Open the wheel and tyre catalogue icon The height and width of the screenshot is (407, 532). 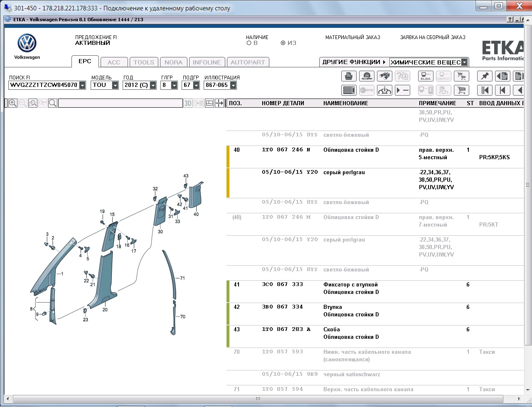click(x=367, y=76)
